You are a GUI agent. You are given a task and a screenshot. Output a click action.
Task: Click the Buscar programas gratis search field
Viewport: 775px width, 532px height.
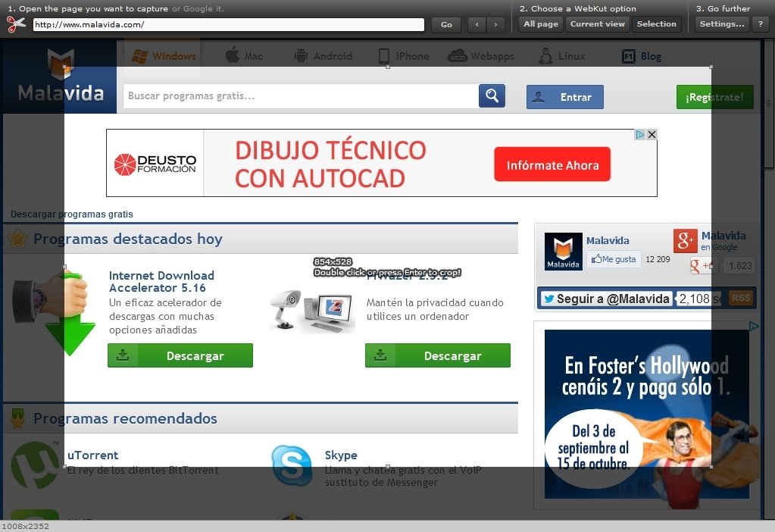[301, 96]
